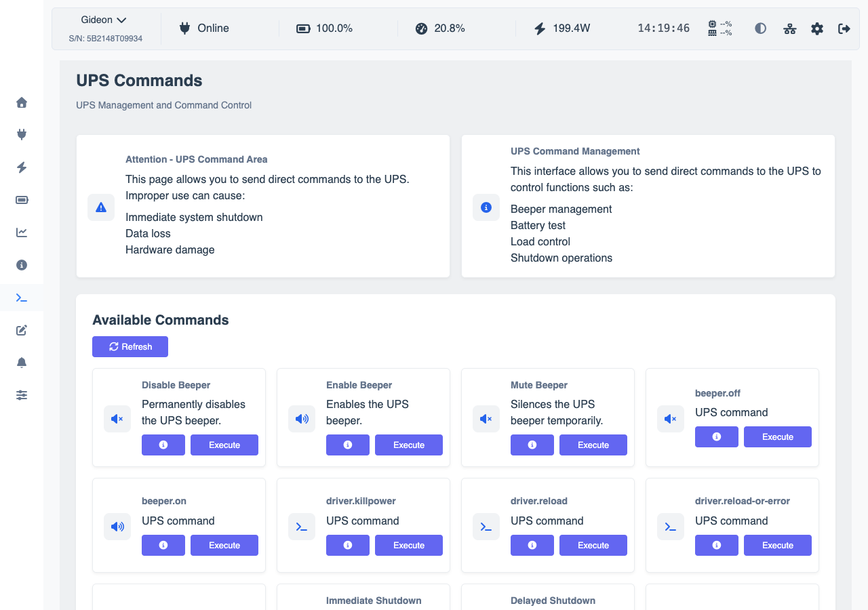Screen dimensions: 868x610
Task: Click the CPU and memory usage indicator
Action: (719, 28)
